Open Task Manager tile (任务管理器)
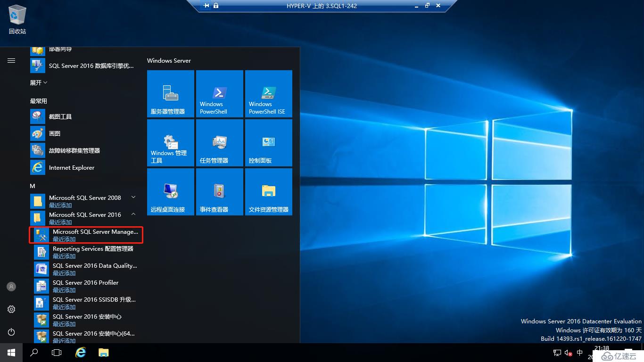The width and height of the screenshot is (644, 362). (220, 143)
